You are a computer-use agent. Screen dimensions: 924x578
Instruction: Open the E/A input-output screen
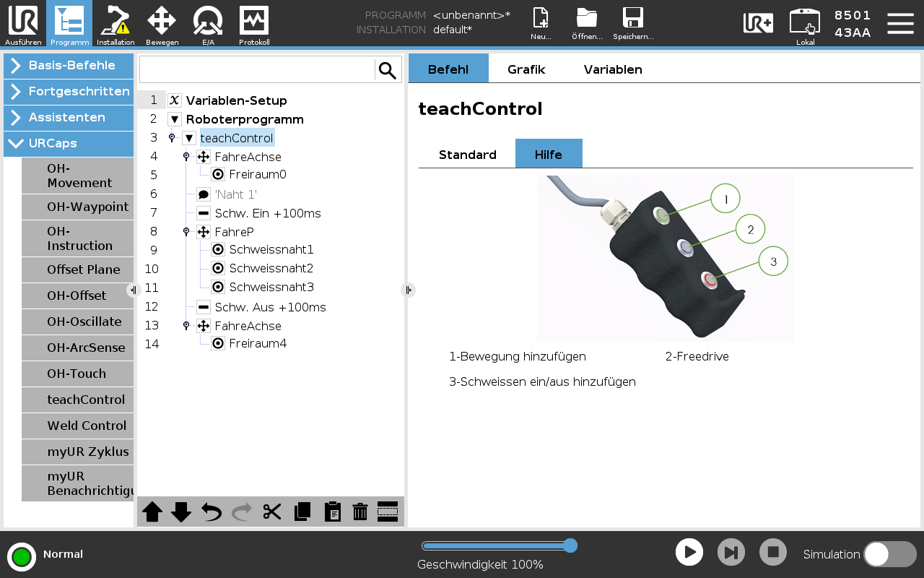point(208,24)
